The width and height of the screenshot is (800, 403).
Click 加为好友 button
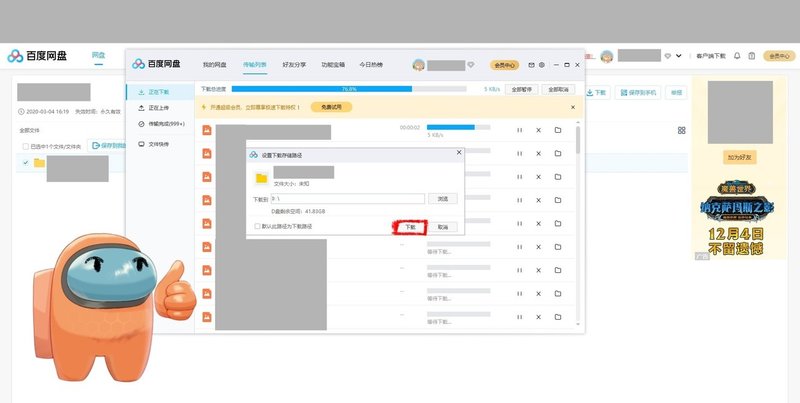coord(739,158)
